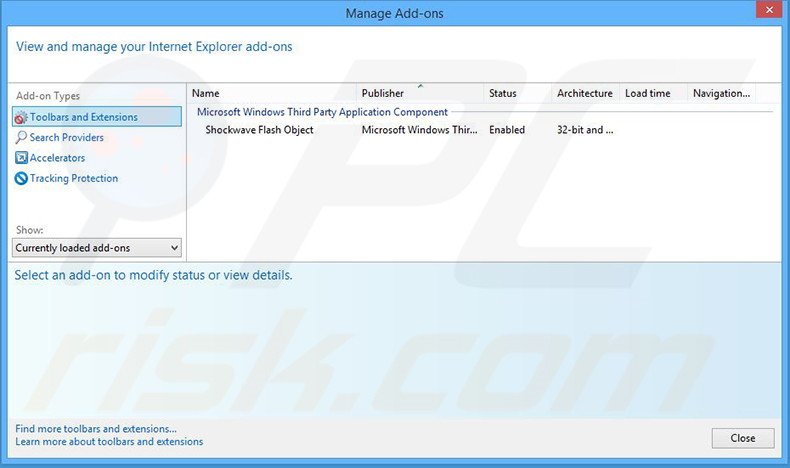Close the Manage Add-ons window with X

click(769, 10)
